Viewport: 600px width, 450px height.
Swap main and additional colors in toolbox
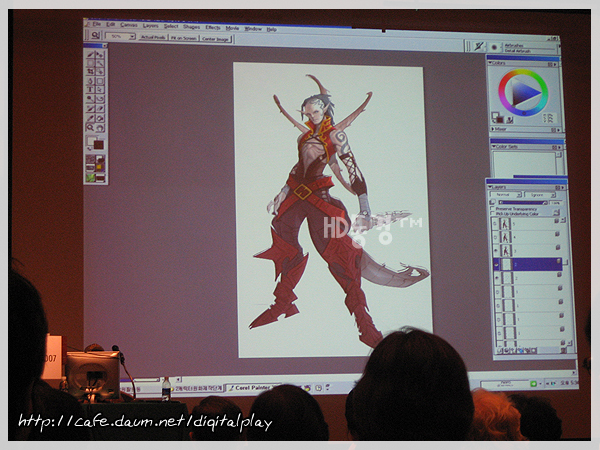(90, 148)
